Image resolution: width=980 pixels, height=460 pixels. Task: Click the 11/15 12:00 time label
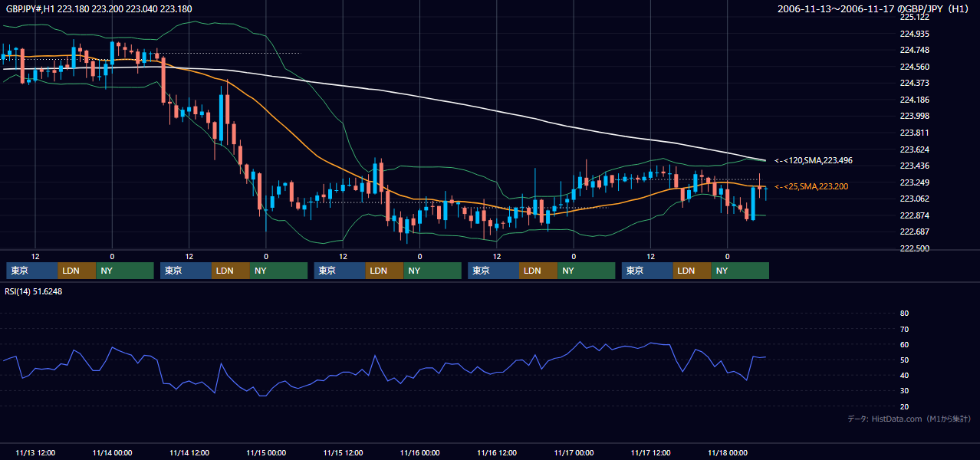click(x=343, y=452)
